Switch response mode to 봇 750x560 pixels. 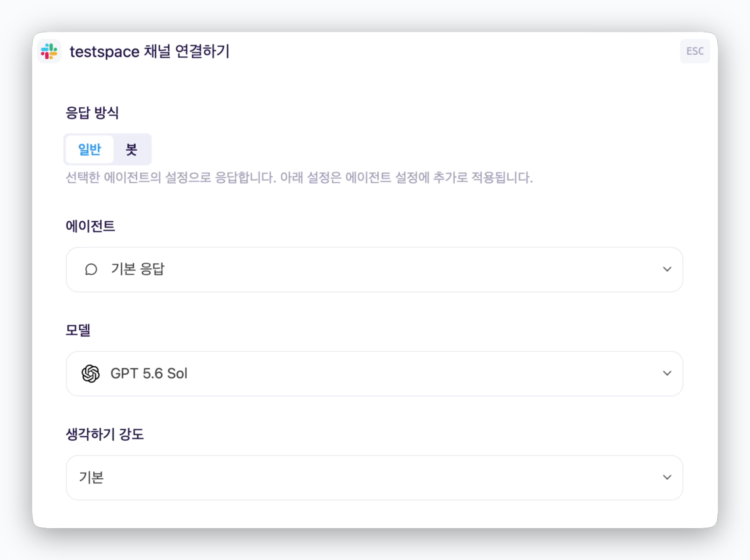(x=131, y=149)
